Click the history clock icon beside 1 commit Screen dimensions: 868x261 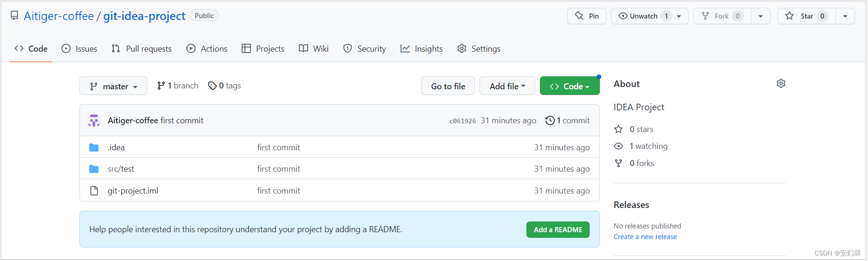pos(550,120)
